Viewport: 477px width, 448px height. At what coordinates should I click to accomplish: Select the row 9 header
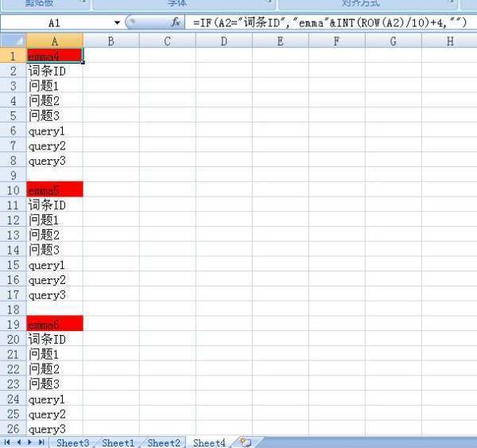(13, 175)
